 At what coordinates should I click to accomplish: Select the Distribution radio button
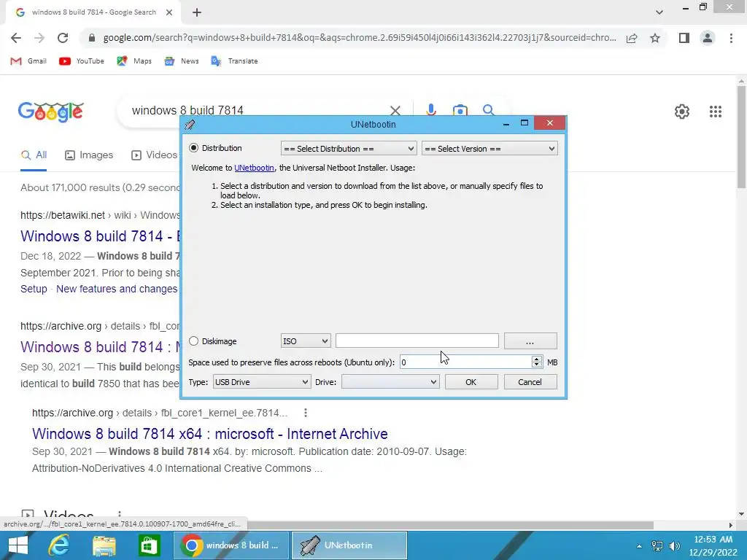coord(194,148)
